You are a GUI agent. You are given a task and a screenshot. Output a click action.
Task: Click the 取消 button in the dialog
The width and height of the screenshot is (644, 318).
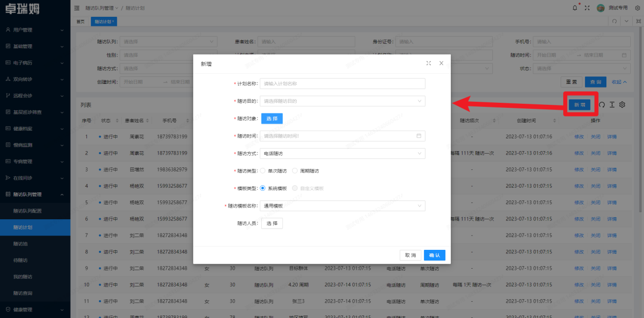(410, 255)
